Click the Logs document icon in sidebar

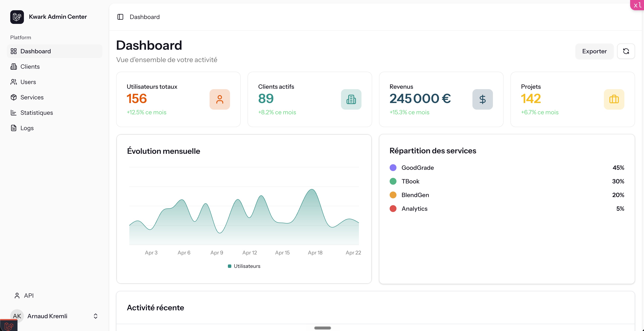click(x=13, y=128)
